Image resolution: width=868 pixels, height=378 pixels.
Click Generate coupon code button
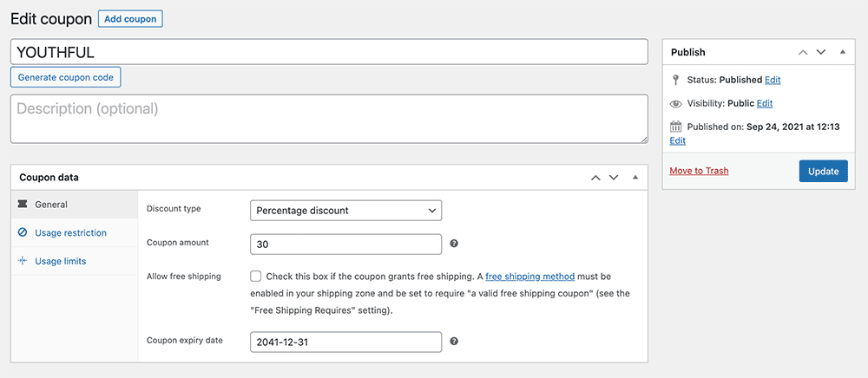pos(65,77)
